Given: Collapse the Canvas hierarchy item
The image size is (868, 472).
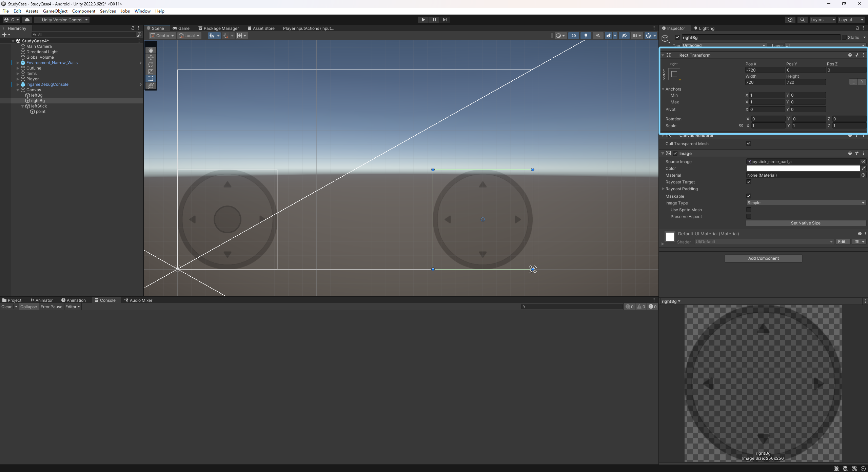Looking at the screenshot, I should 18,90.
